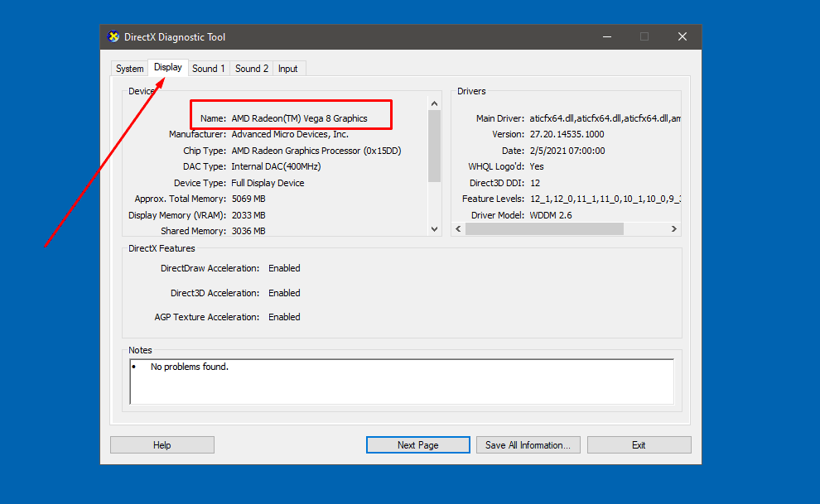
Task: Click inside the Notes text box
Action: [402, 382]
